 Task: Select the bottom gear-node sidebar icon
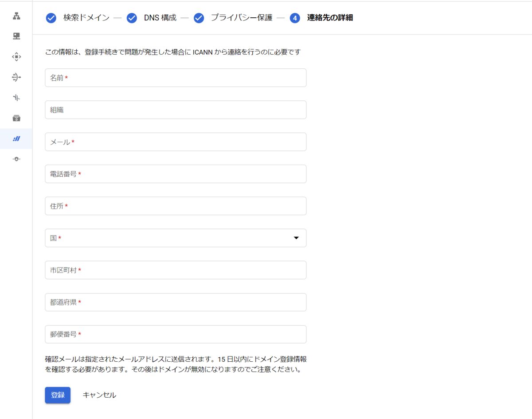(16, 158)
